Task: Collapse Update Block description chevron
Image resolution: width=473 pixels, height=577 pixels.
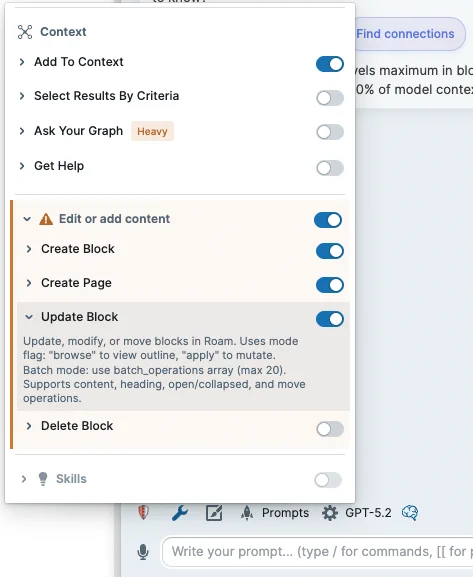Action: pos(29,317)
